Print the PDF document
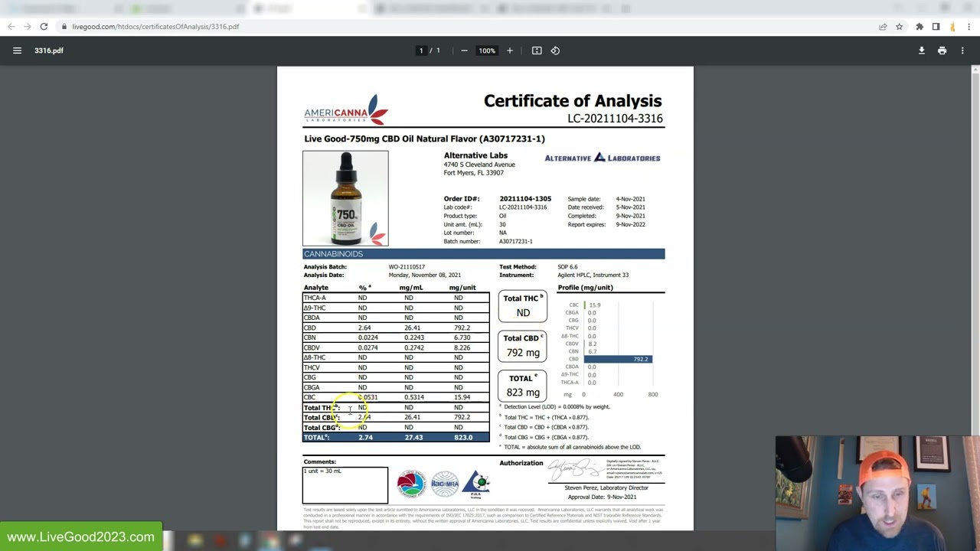980x551 pixels. (942, 51)
